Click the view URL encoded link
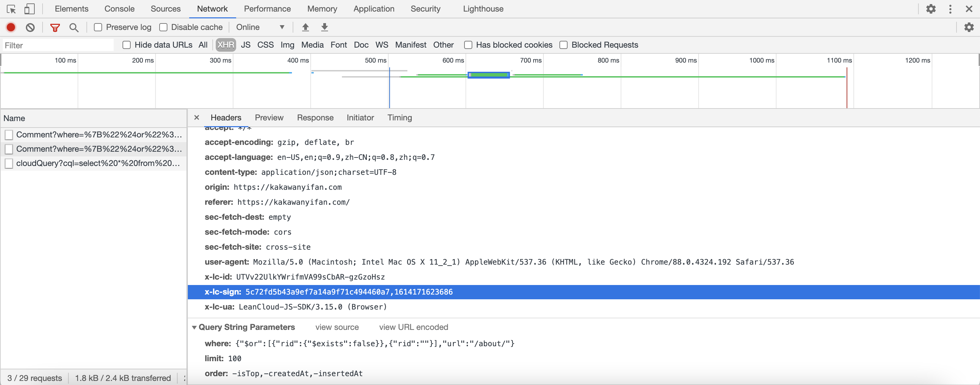 coord(413,327)
